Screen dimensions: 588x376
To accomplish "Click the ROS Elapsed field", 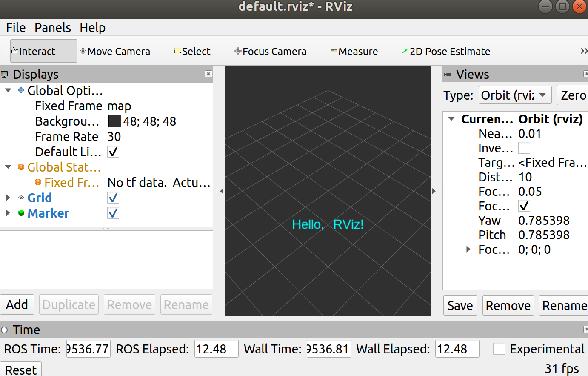I will point(217,349).
